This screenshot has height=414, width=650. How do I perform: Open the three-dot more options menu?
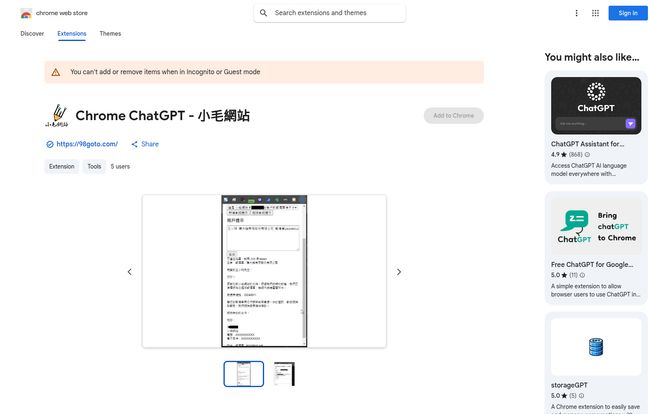tap(576, 13)
